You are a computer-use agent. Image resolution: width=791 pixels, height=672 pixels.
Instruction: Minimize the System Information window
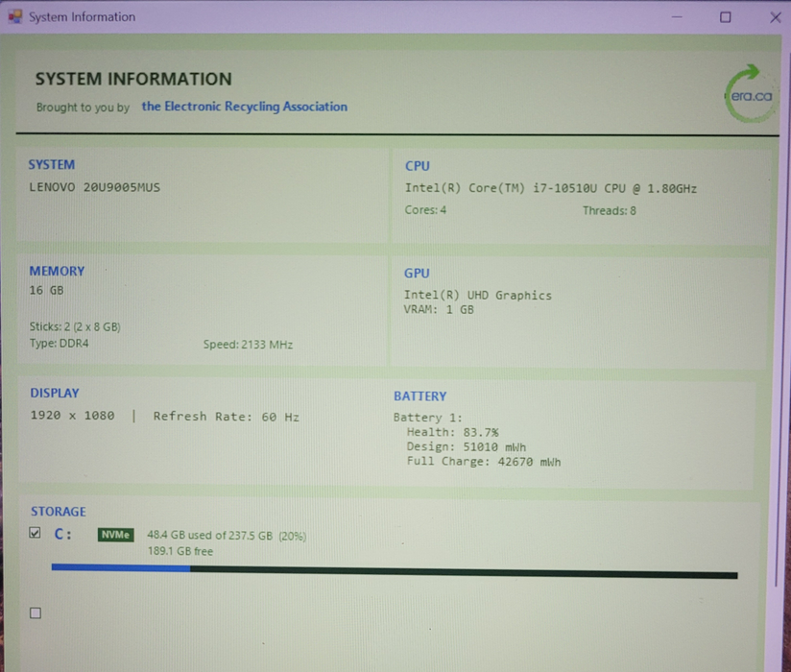point(677,17)
